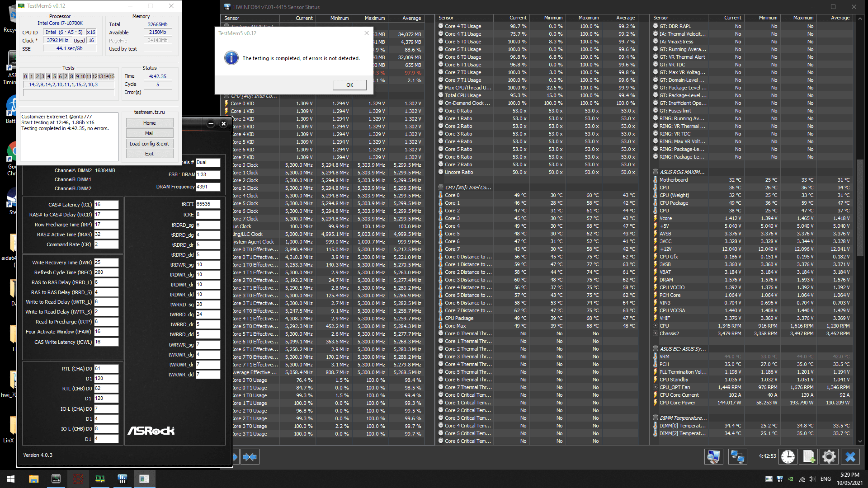Click FSB : DRAM ratio field
868x488 pixels.
coord(208,174)
